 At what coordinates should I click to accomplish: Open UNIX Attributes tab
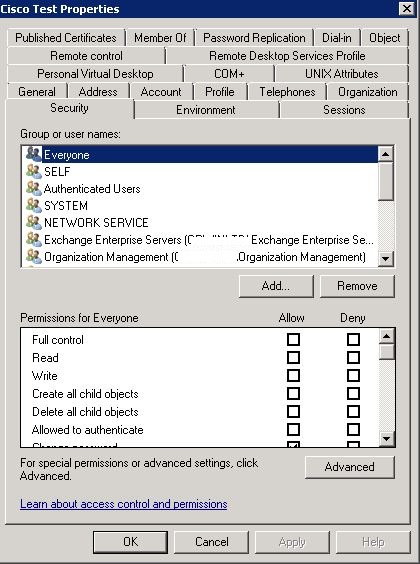[x=342, y=74]
